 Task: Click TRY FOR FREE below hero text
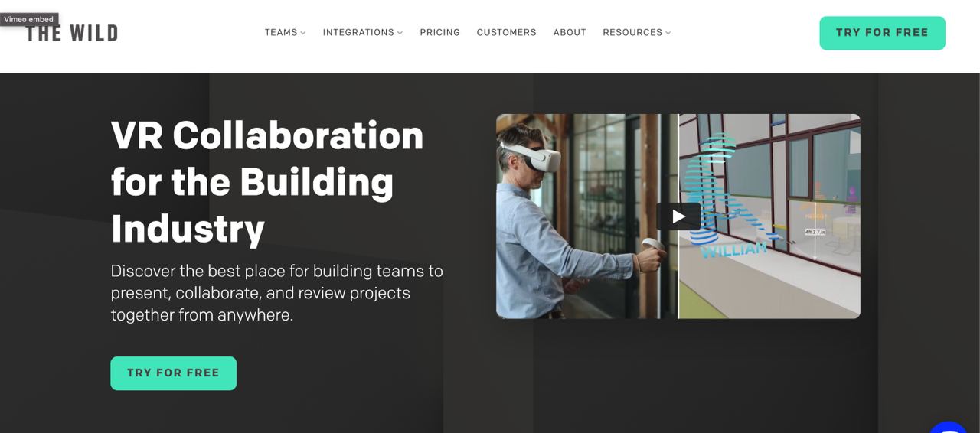[173, 373]
